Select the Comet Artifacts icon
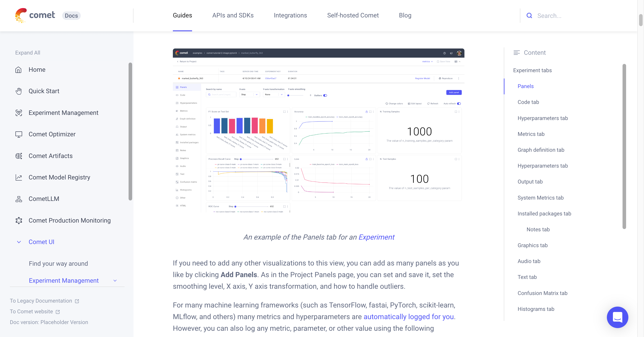Screen dimensions: 644x337 point(19,156)
